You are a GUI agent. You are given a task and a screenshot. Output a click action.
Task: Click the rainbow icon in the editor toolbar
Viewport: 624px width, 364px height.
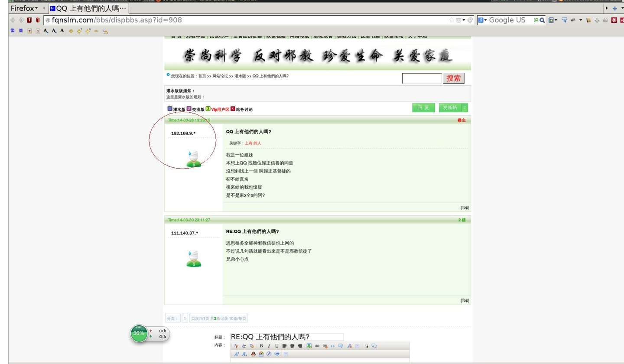click(x=261, y=354)
